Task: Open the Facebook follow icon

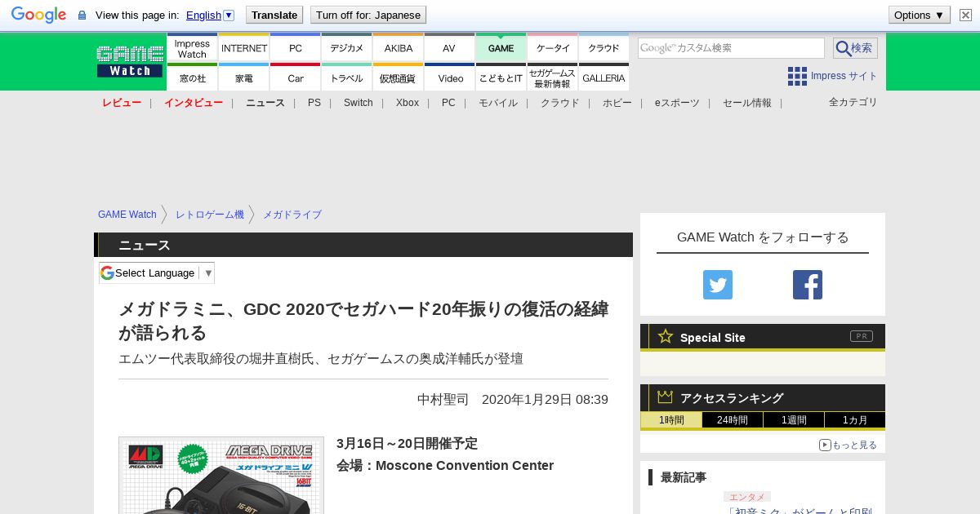Action: point(807,285)
